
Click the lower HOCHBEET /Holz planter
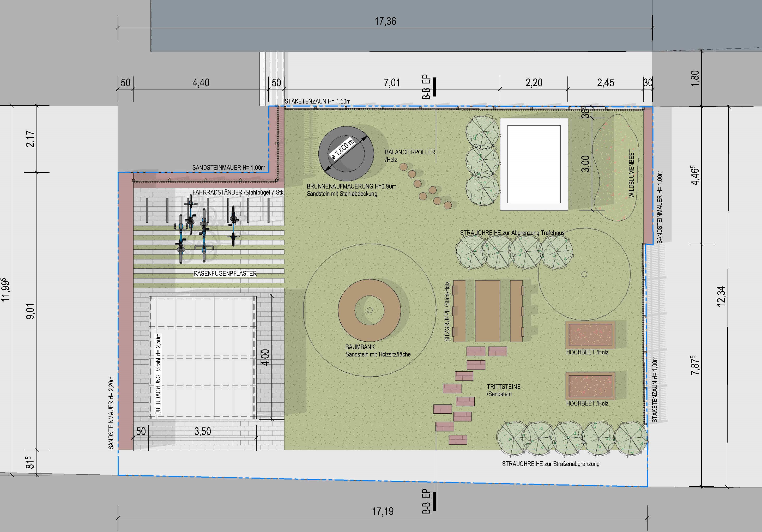click(590, 386)
